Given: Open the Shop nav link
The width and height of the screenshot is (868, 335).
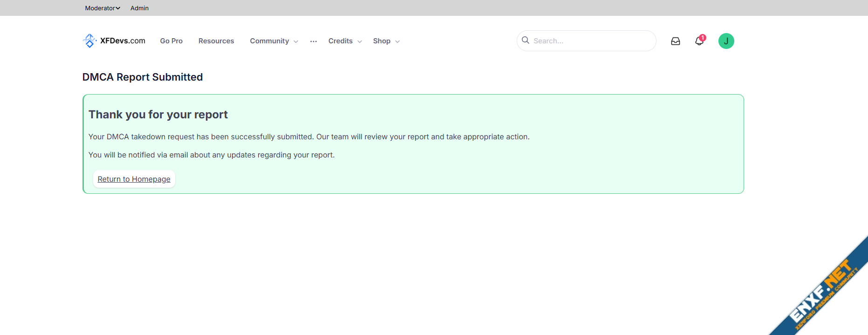Looking at the screenshot, I should (382, 41).
